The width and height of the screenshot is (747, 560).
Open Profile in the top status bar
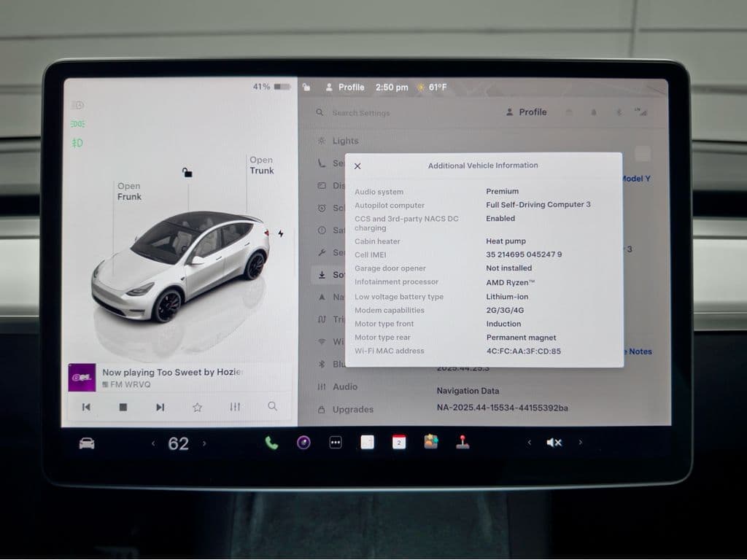[x=345, y=87]
